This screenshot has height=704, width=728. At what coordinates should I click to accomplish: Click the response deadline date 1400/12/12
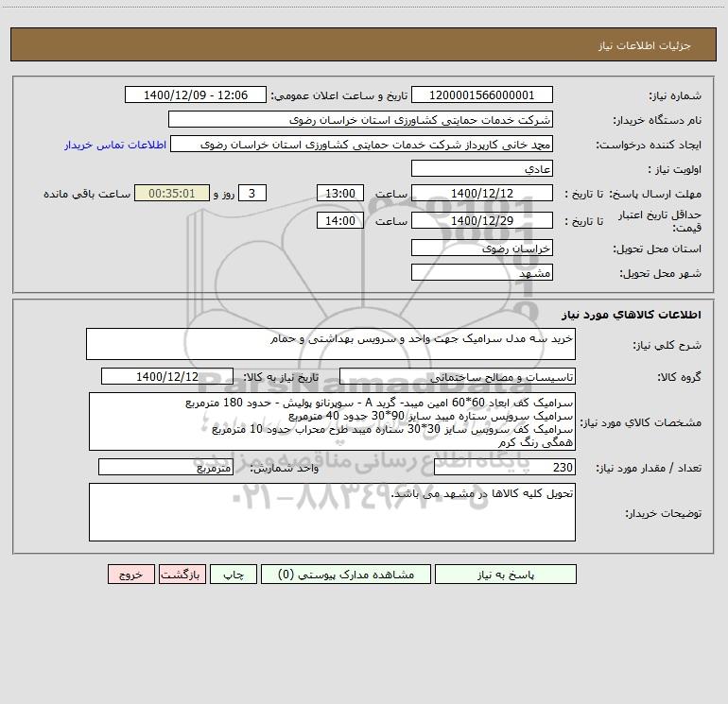[x=482, y=193]
